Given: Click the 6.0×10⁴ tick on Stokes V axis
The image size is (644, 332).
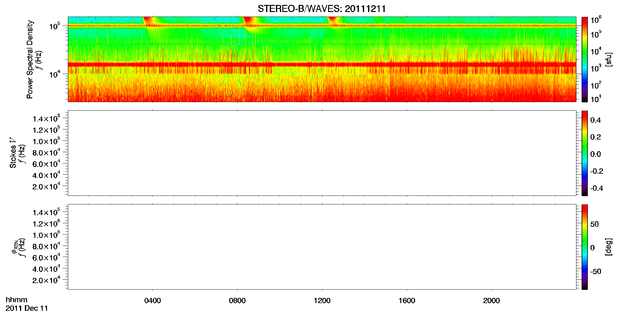Looking at the screenshot, I should [46, 164].
